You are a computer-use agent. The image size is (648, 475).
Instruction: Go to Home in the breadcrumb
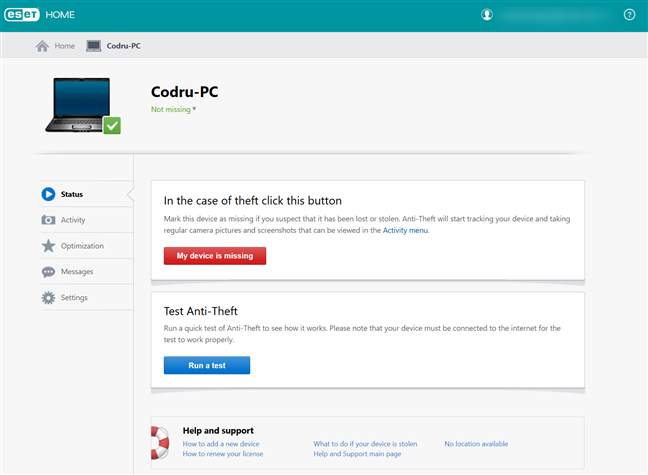point(64,46)
